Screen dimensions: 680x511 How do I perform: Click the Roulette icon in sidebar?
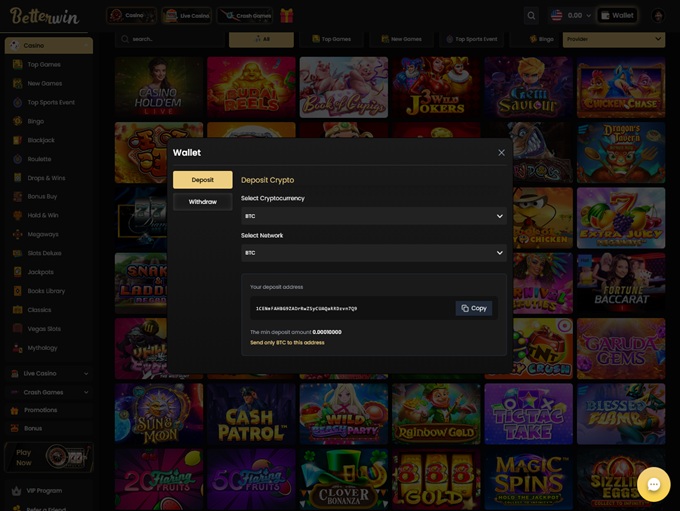click(x=18, y=159)
